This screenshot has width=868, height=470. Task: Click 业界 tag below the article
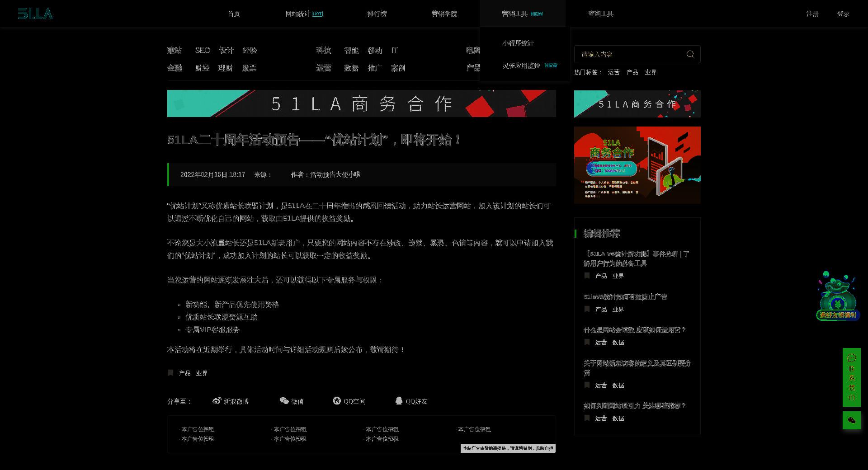pyautogui.click(x=202, y=373)
